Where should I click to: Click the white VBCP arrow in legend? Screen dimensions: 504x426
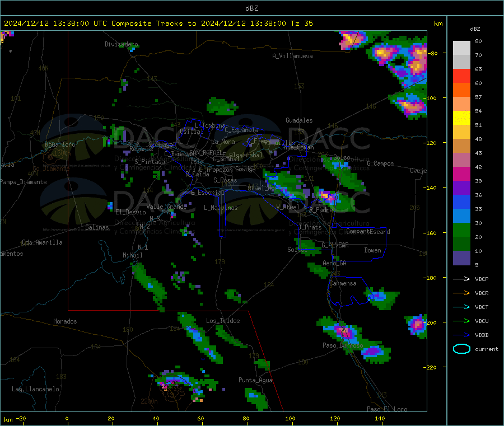click(461, 279)
